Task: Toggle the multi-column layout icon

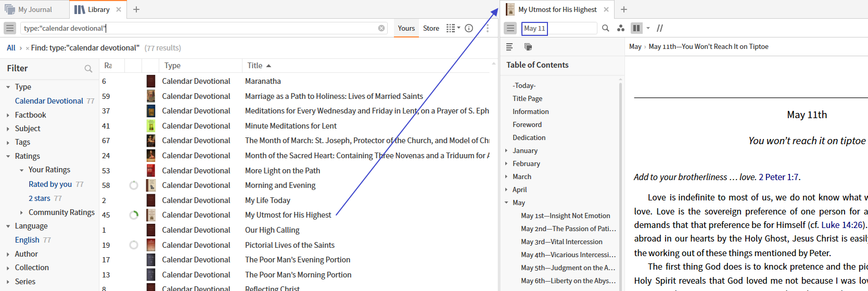Action: [636, 28]
